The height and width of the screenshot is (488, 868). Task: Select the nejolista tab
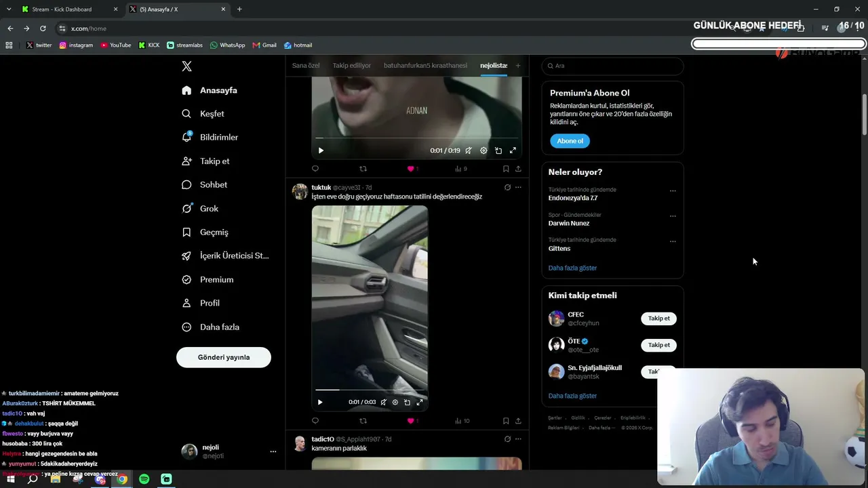494,66
